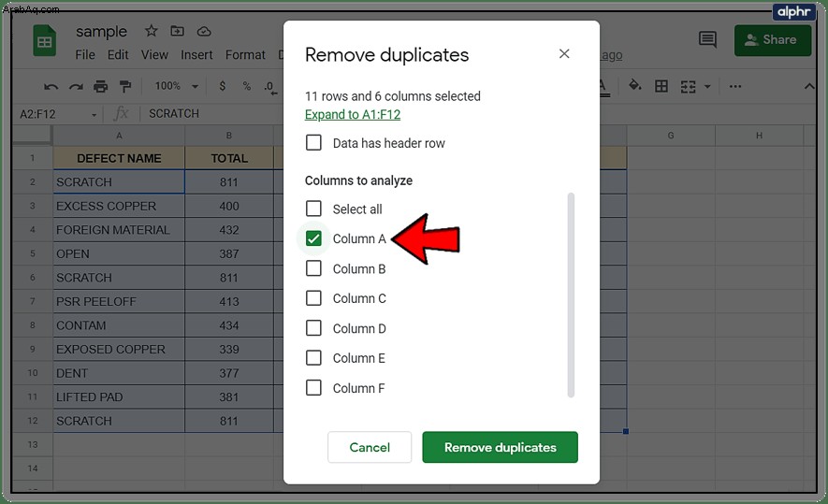This screenshot has width=828, height=504.
Task: Click the sample document title
Action: (101, 32)
